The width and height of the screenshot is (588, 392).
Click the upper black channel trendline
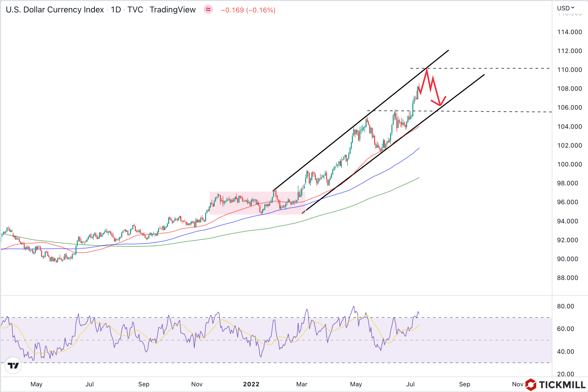[x=336, y=140]
